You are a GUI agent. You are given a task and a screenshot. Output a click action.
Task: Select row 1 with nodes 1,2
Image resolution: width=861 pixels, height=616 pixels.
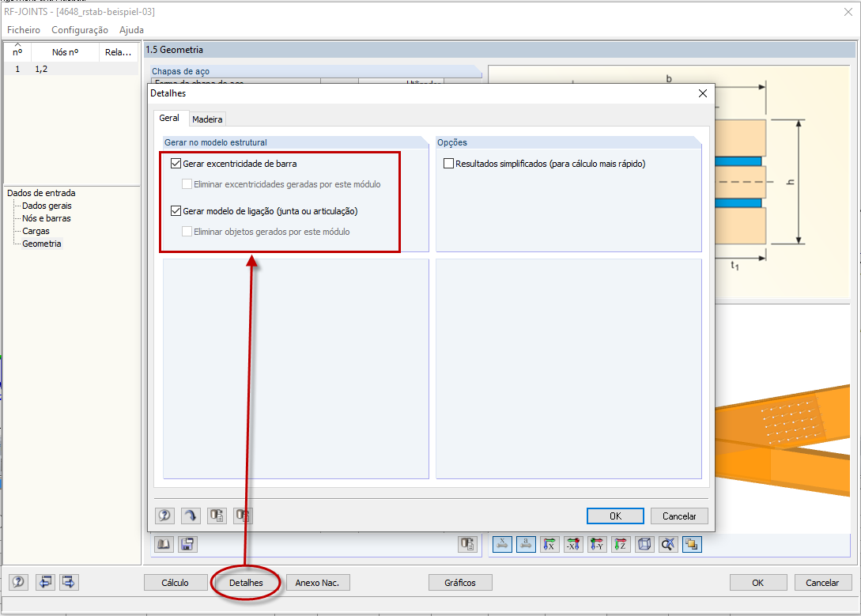click(x=71, y=69)
